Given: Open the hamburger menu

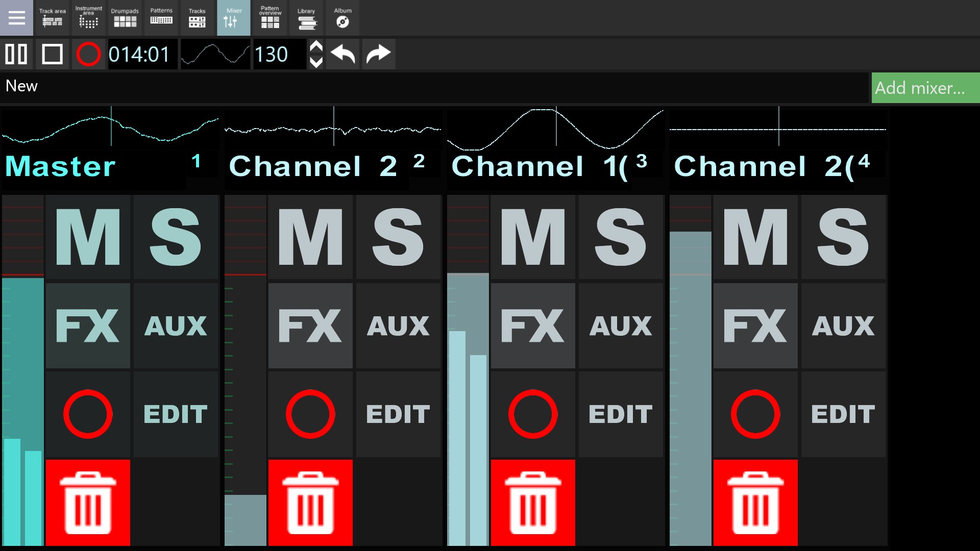Looking at the screenshot, I should [16, 18].
